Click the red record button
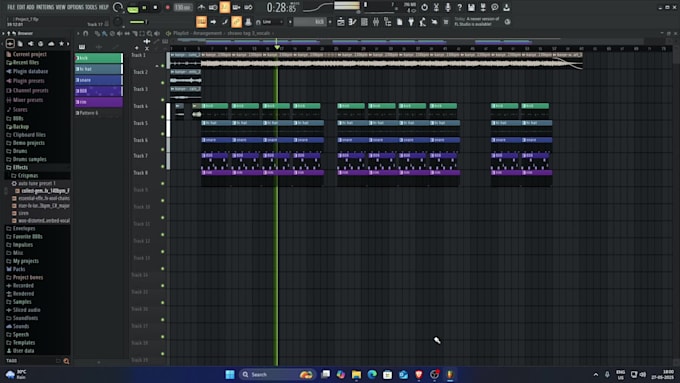Viewport: 680px width, 383px height. [x=167, y=7]
